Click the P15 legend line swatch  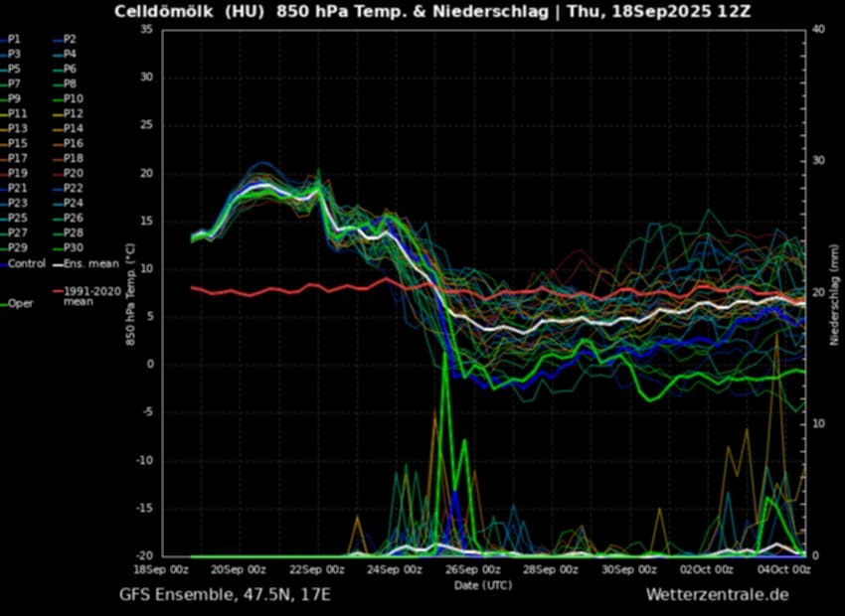[5, 143]
